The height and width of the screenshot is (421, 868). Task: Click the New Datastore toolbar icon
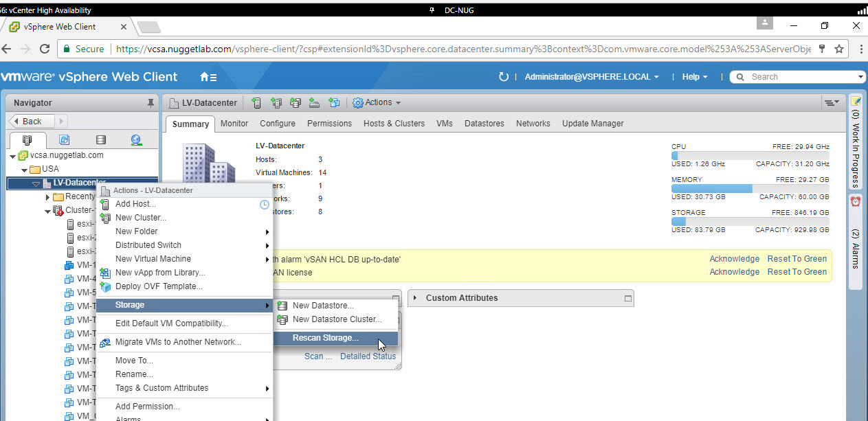coord(296,103)
